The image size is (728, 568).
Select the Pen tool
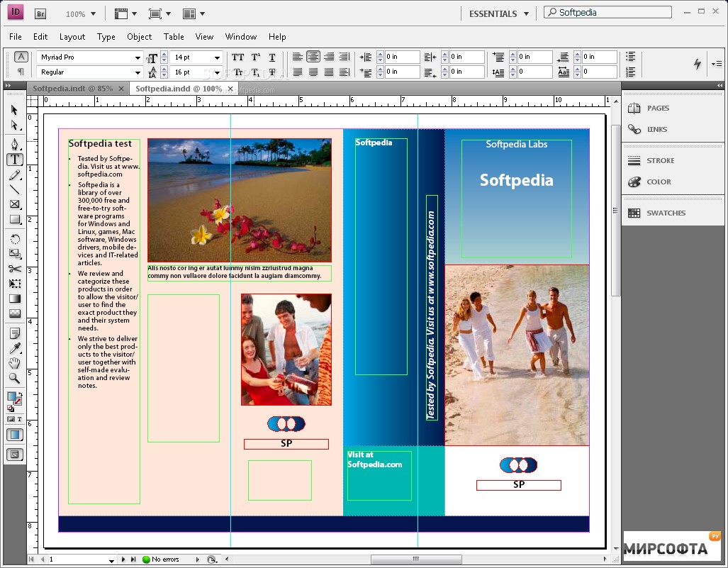[14, 143]
